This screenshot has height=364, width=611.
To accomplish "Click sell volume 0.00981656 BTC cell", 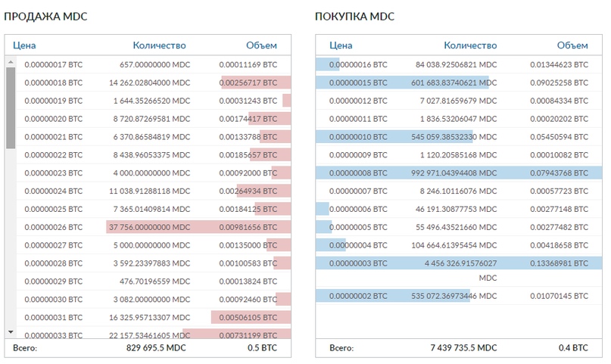I will [x=248, y=227].
